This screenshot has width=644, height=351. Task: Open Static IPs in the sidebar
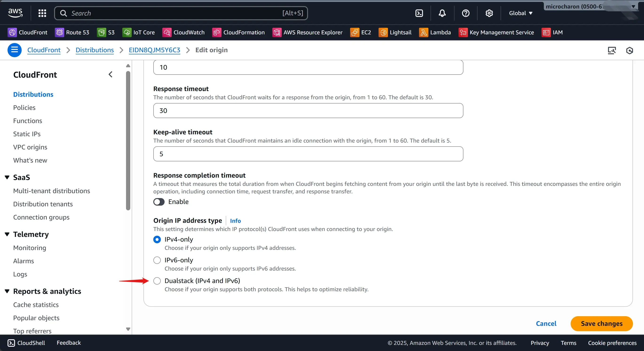[x=27, y=134]
